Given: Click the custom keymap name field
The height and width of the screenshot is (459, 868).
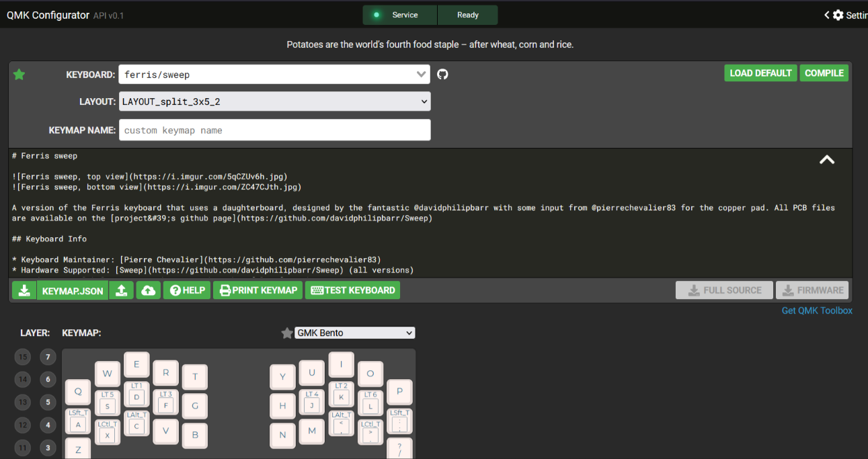Looking at the screenshot, I should click(x=274, y=130).
